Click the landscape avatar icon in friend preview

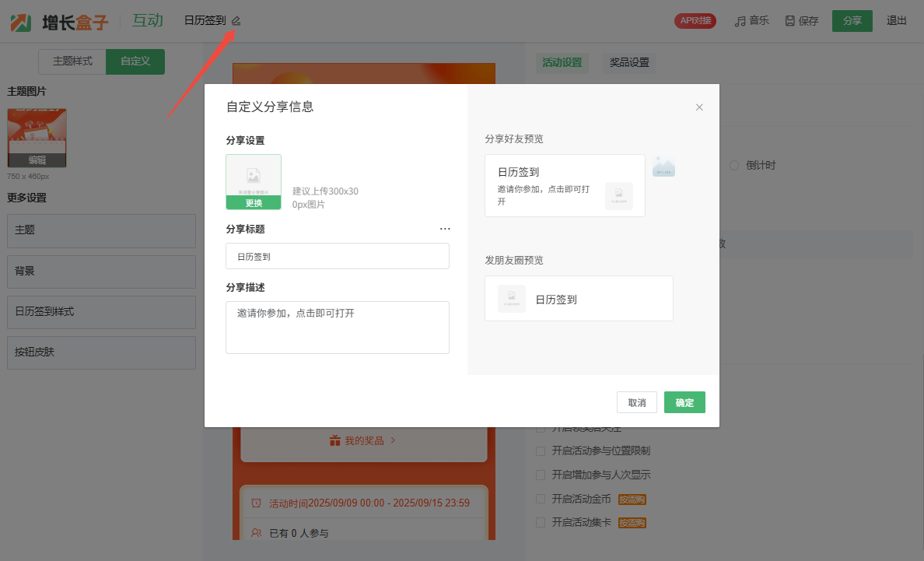pos(663,167)
